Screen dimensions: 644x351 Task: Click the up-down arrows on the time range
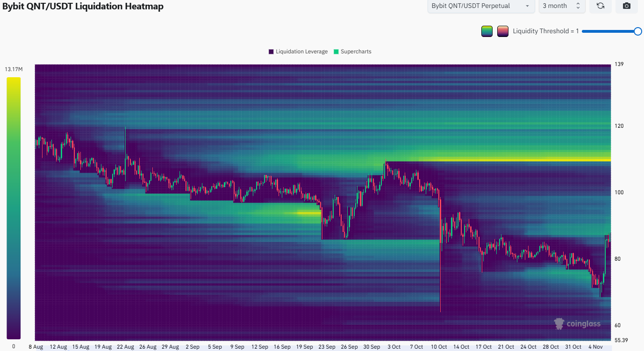578,6
